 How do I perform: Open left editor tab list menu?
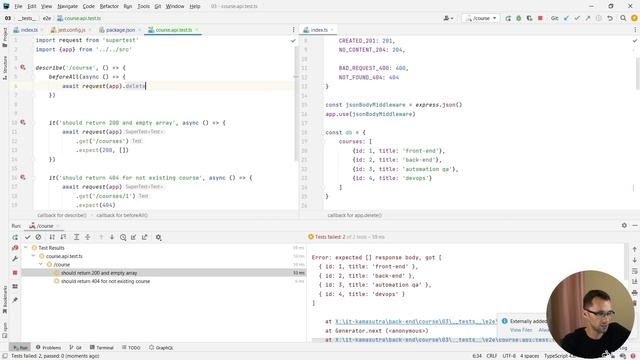(293, 30)
